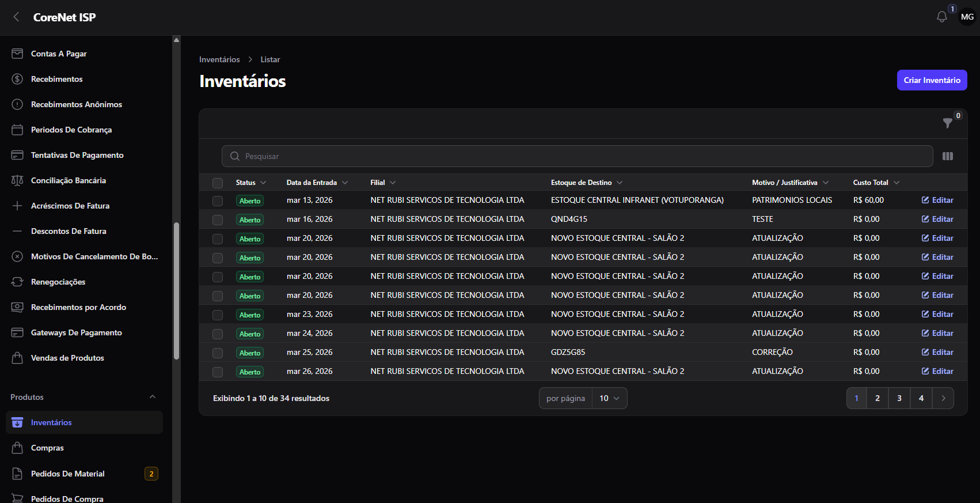Sort by Motivo / Justificativa column
Screen dimensions: 980x503
(x=790, y=183)
